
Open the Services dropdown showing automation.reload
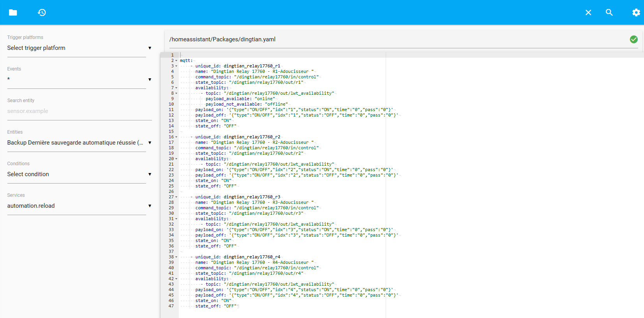click(76, 206)
